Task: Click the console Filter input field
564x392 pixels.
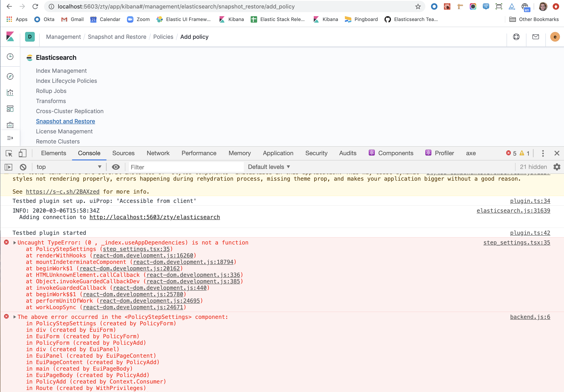Action: click(186, 167)
